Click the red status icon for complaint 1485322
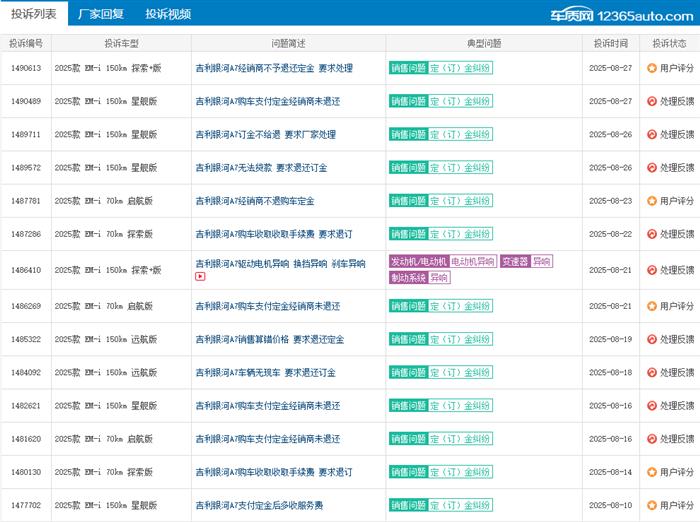Viewport: 700px width, 522px height. (652, 340)
